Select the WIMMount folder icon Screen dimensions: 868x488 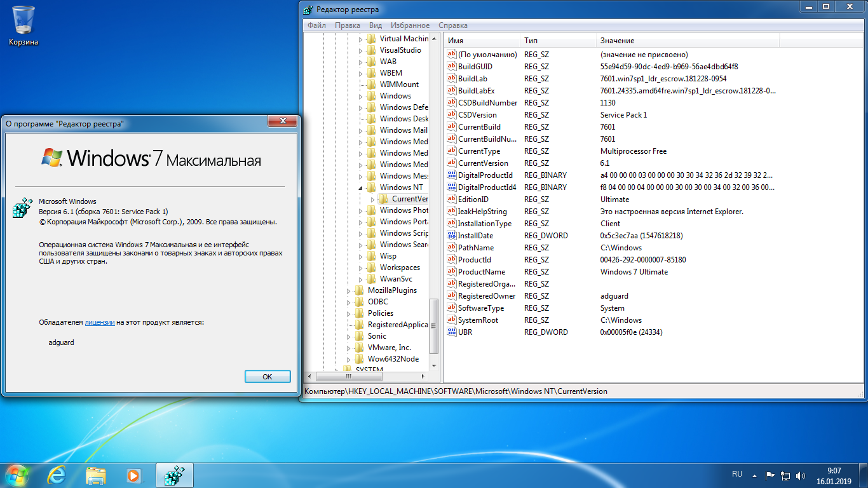click(371, 85)
